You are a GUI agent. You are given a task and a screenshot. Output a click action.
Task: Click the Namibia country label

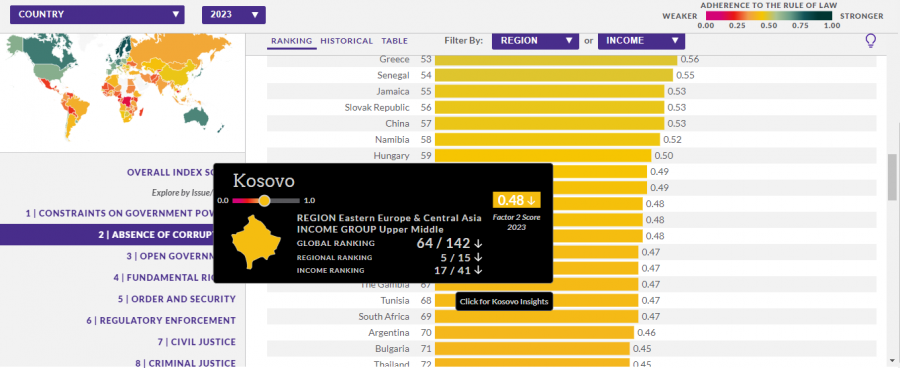392,140
